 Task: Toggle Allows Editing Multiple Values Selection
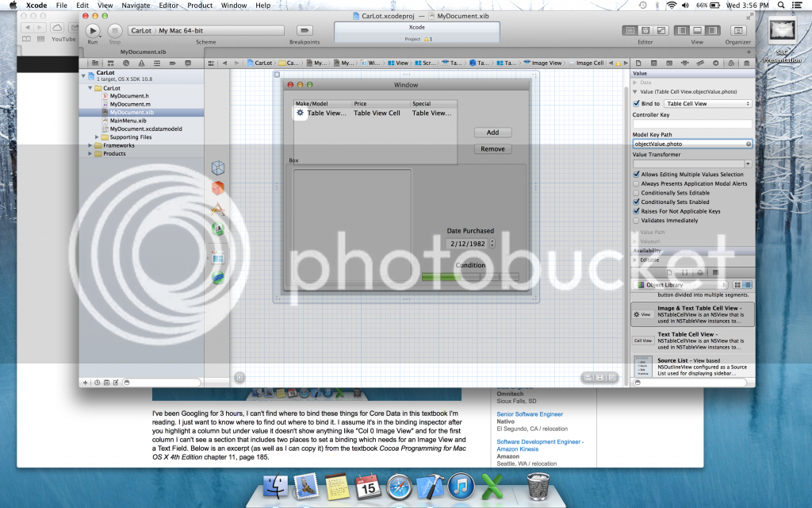pos(637,174)
